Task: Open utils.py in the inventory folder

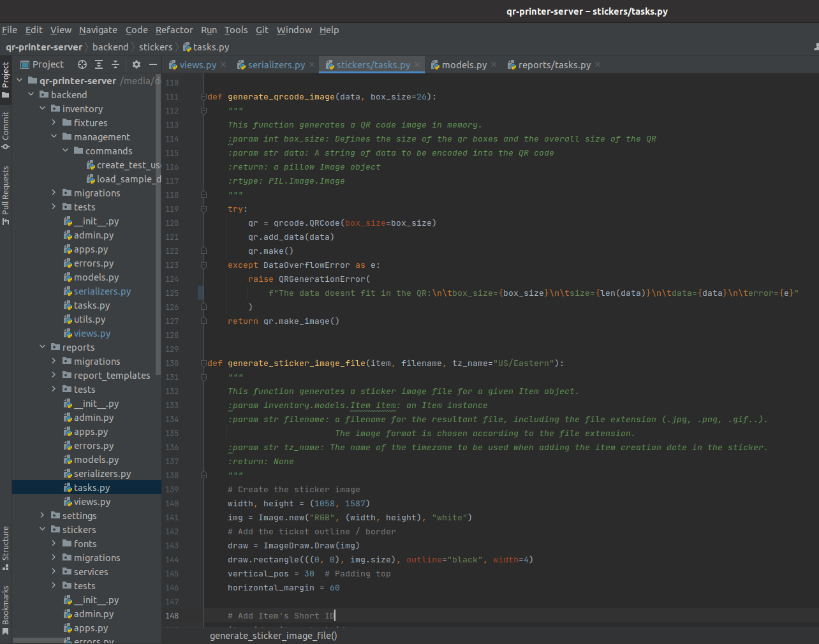Action: click(89, 319)
